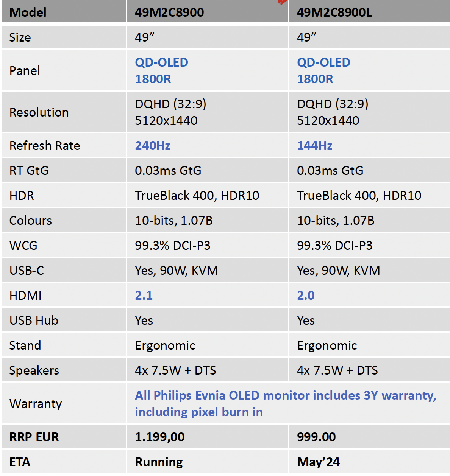Click the Model header label cell
450x476 pixels.
28,12
